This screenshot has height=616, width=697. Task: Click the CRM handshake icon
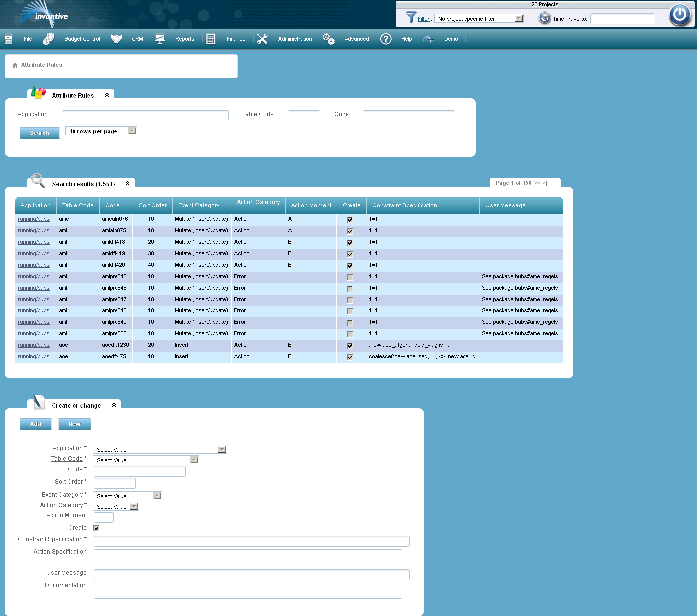[x=116, y=39]
